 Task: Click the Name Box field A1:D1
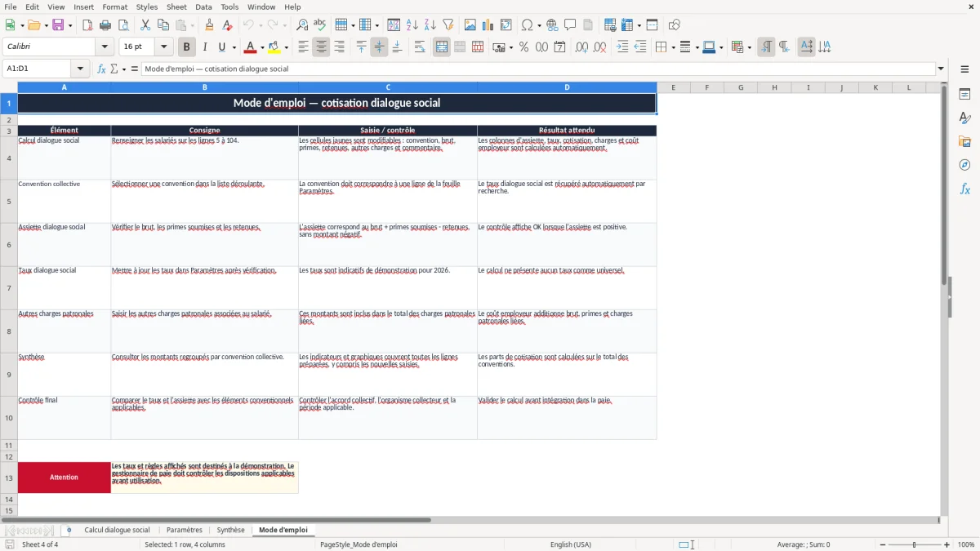click(38, 69)
